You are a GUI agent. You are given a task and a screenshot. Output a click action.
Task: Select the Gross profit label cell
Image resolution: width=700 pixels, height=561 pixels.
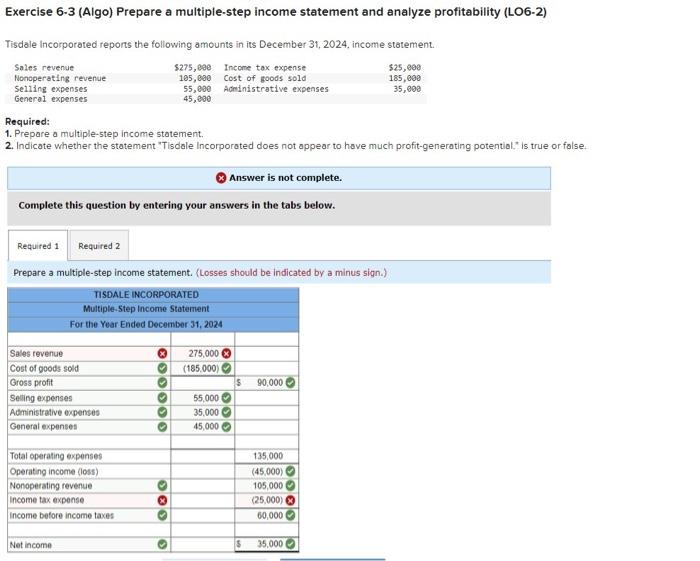[89, 382]
